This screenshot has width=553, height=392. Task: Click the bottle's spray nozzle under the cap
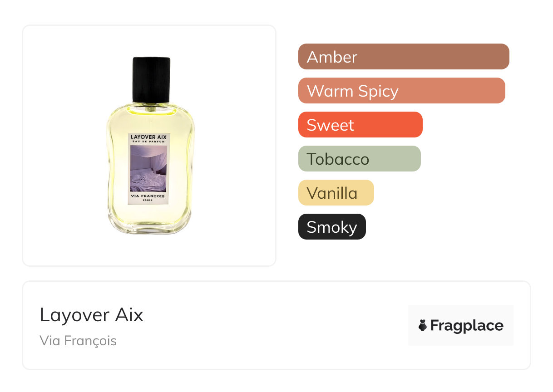(152, 107)
